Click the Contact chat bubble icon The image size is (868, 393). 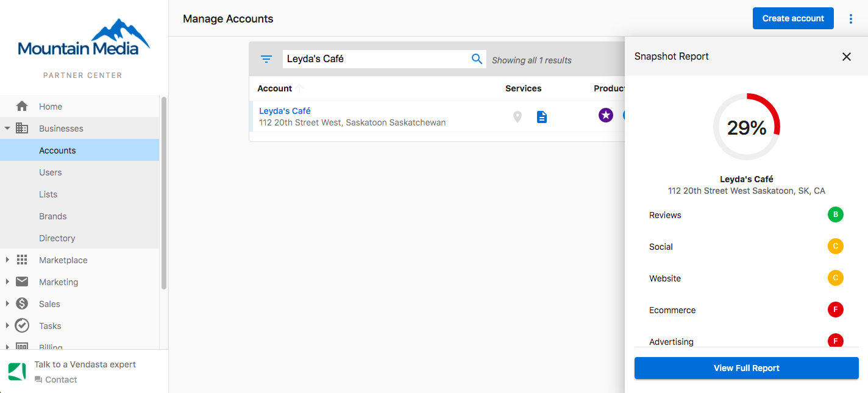38,380
